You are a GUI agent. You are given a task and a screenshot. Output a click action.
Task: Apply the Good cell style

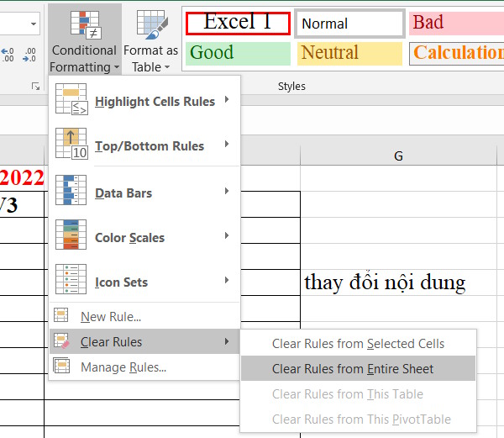(x=238, y=53)
